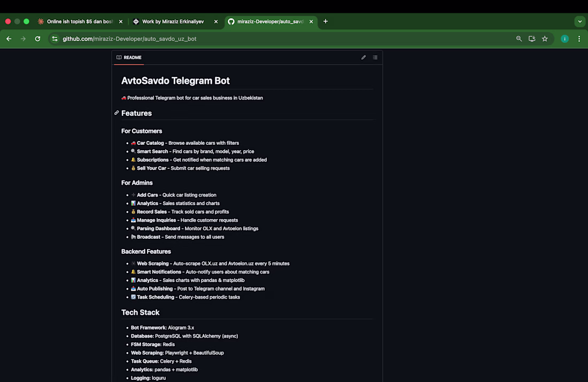Go back with the browser back arrow

tap(9, 38)
